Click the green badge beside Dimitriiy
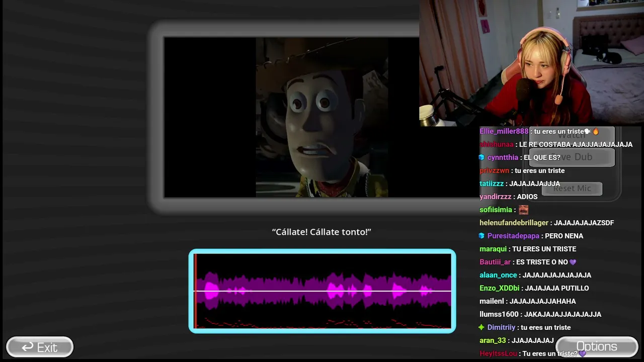 (x=481, y=327)
